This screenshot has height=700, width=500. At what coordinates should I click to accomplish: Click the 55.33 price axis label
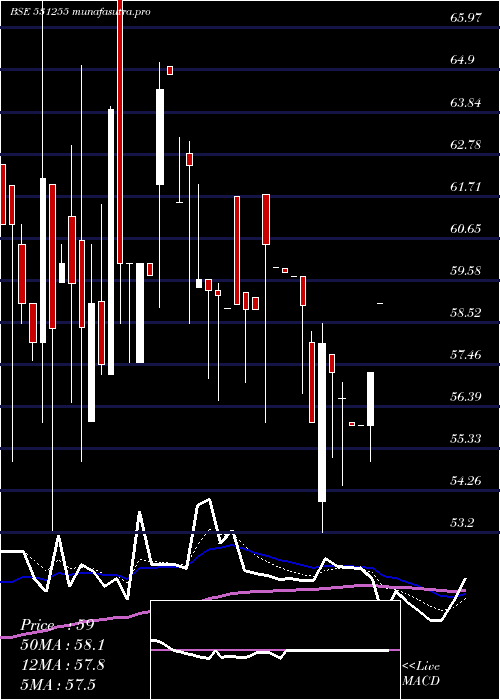click(466, 439)
